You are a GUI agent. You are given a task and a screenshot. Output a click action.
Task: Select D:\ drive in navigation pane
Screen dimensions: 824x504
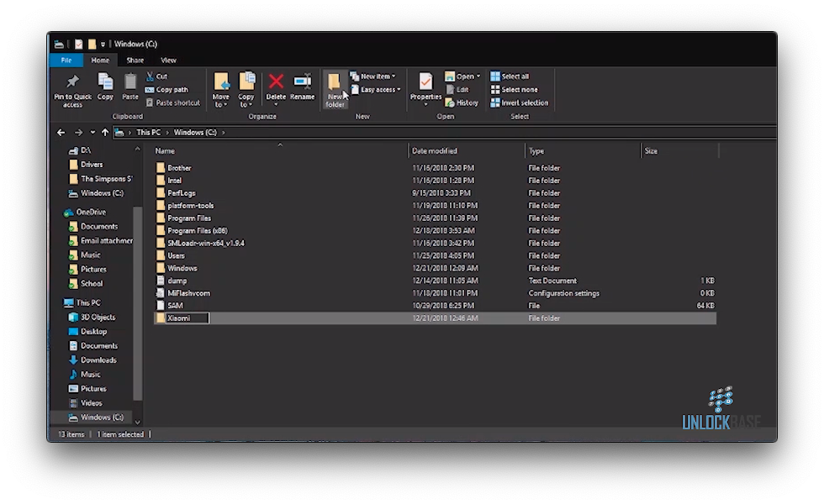click(x=80, y=150)
